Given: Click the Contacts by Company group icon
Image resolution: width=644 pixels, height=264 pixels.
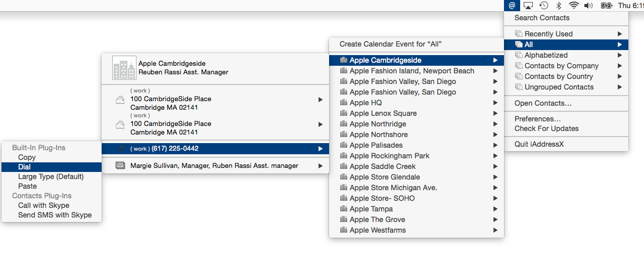Looking at the screenshot, I should point(519,66).
